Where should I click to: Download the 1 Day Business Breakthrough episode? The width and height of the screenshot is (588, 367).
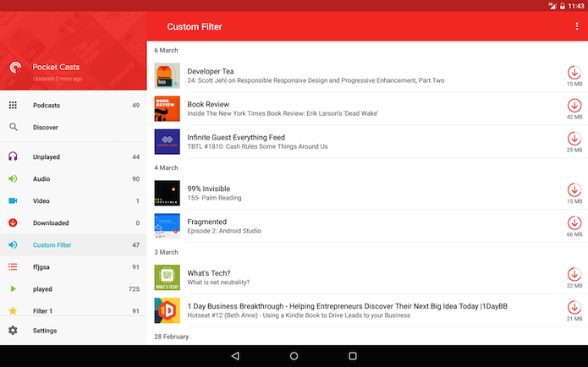(574, 307)
